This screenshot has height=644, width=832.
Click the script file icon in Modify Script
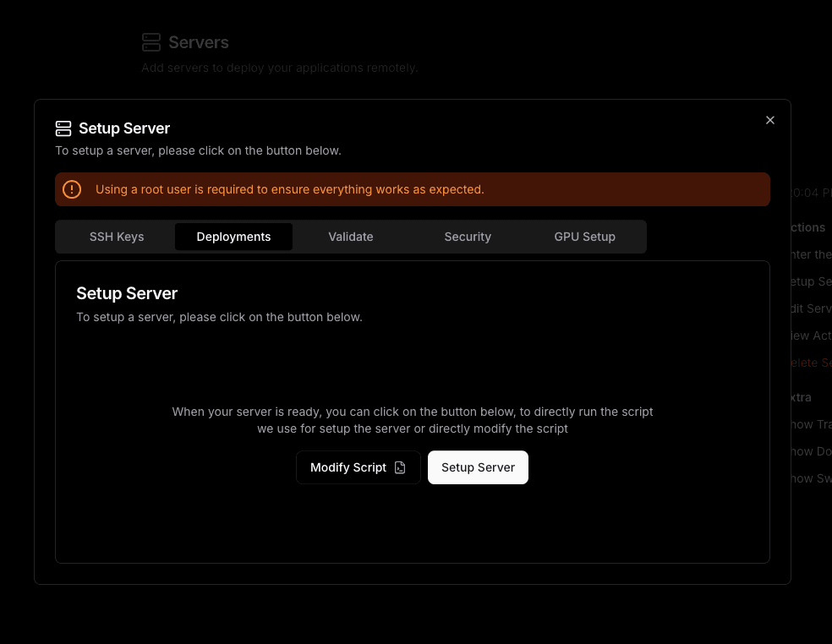[401, 467]
